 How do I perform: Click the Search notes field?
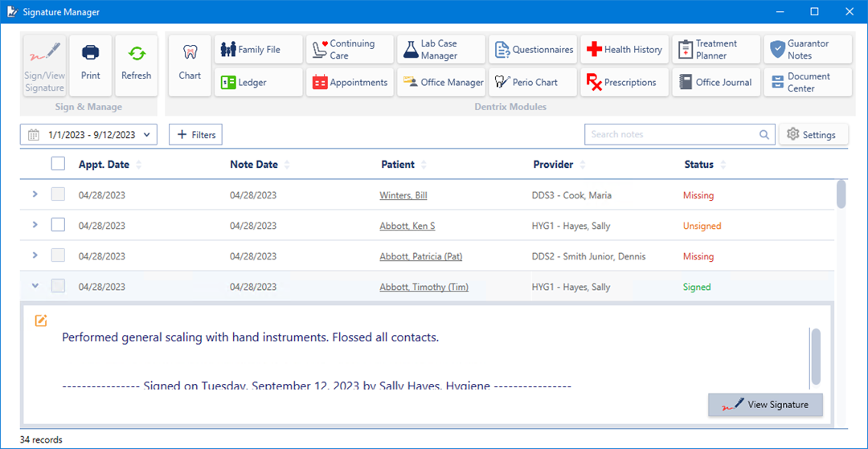674,135
